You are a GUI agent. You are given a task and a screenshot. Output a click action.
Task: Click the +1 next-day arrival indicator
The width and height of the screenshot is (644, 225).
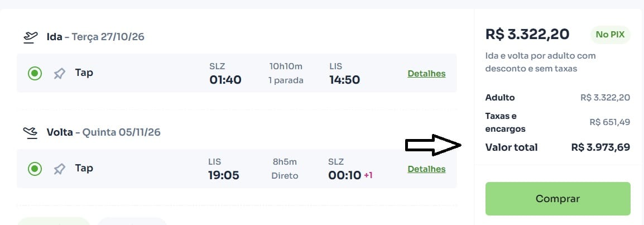tap(368, 175)
